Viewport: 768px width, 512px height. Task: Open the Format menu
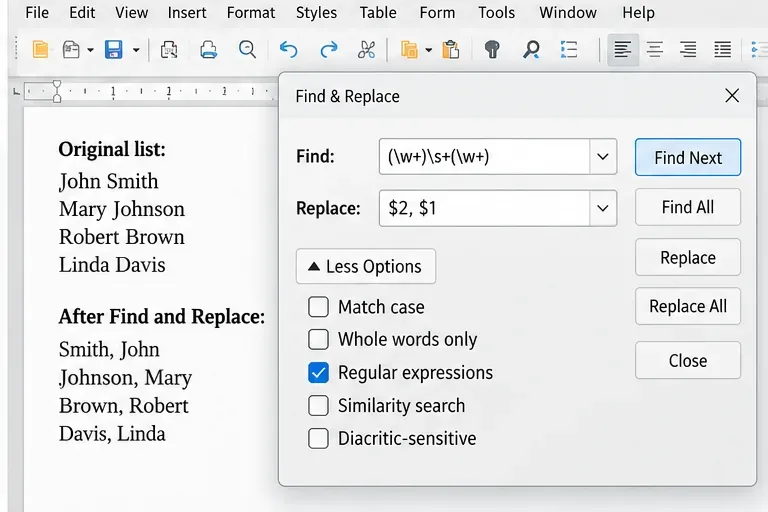[x=251, y=12]
